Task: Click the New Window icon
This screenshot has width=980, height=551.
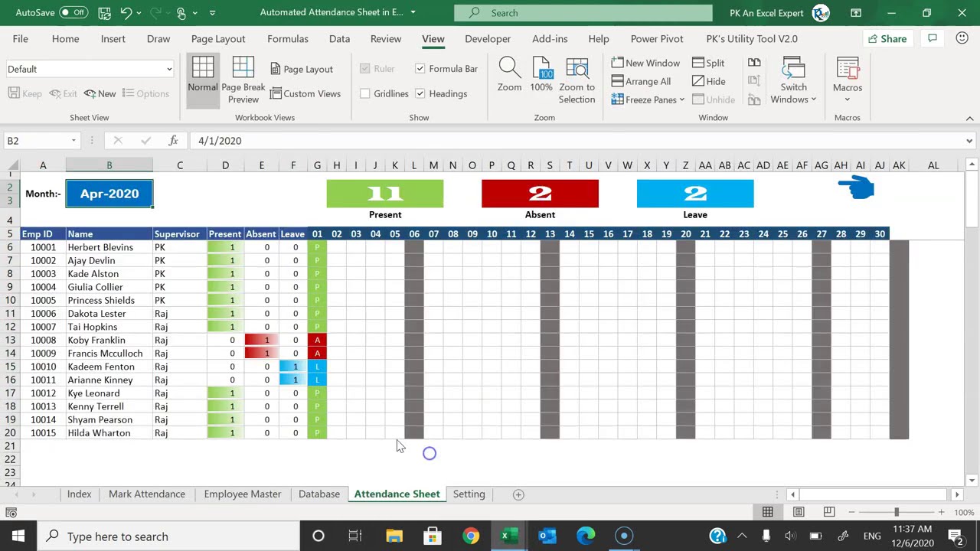Action: click(645, 63)
